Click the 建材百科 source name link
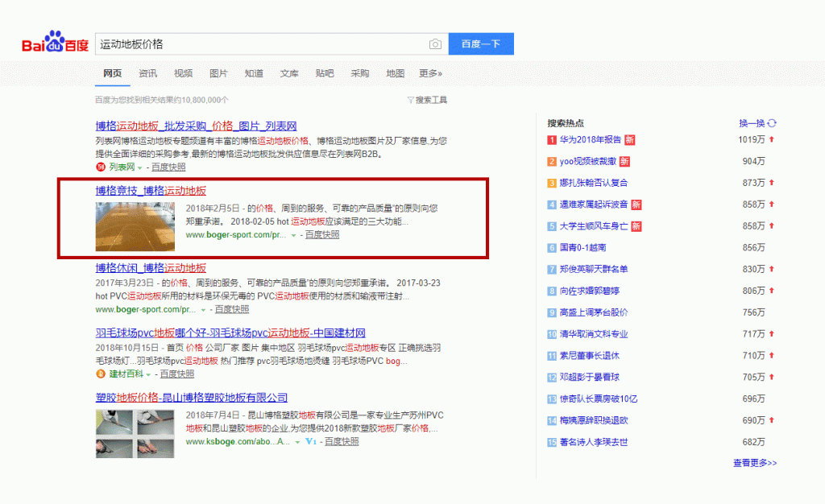 point(126,374)
